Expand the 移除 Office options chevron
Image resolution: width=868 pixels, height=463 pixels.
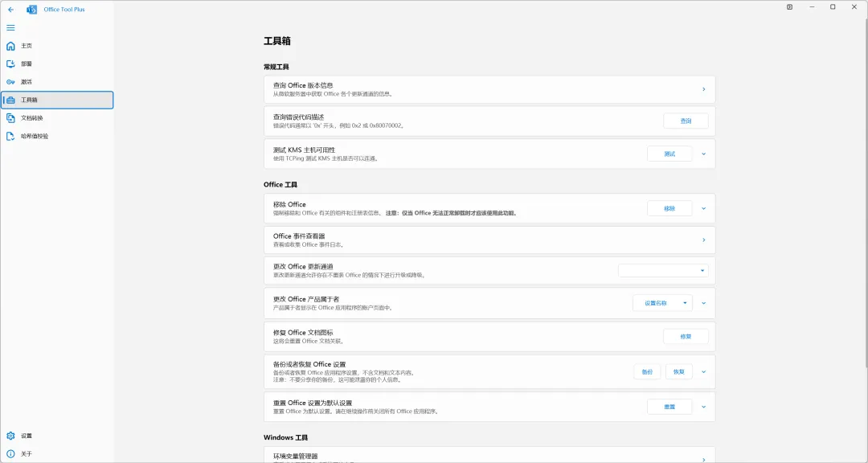coord(703,209)
